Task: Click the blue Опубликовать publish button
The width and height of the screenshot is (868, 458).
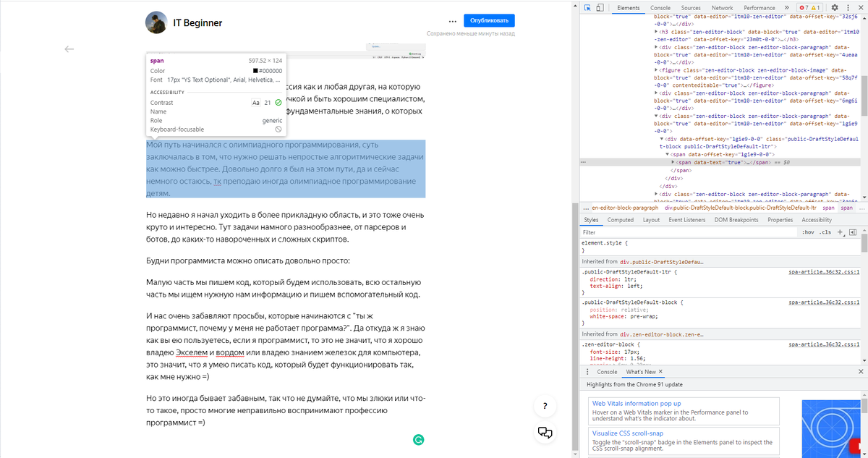Action: pyautogui.click(x=490, y=20)
